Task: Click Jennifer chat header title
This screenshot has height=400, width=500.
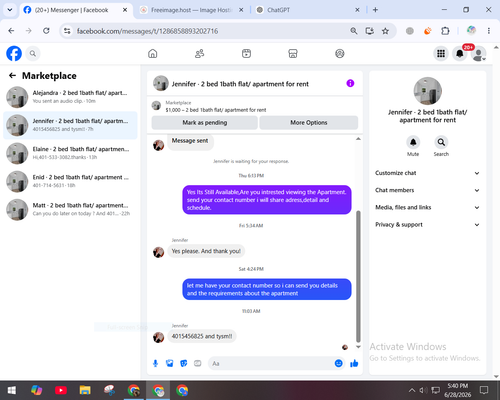Action: tap(240, 84)
